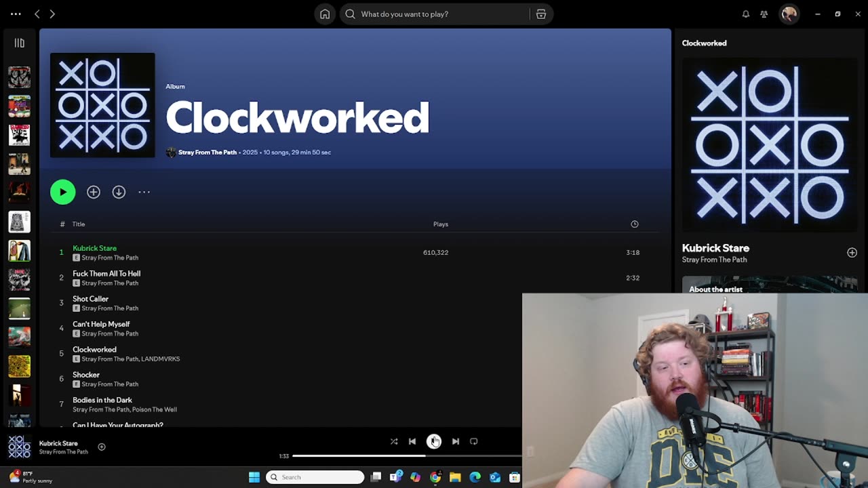This screenshot has height=488, width=868.
Task: Click the Windows taskbar Search box
Action: coord(315,477)
